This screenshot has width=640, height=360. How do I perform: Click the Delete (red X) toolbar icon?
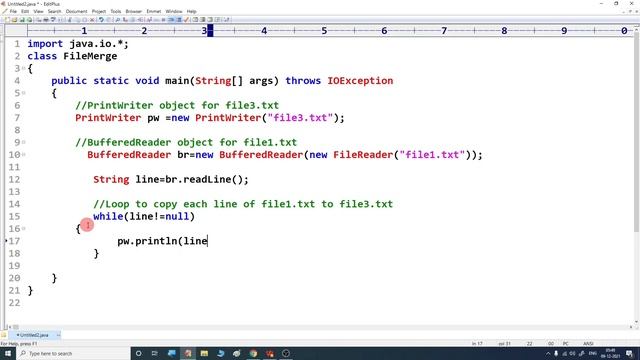click(92, 20)
